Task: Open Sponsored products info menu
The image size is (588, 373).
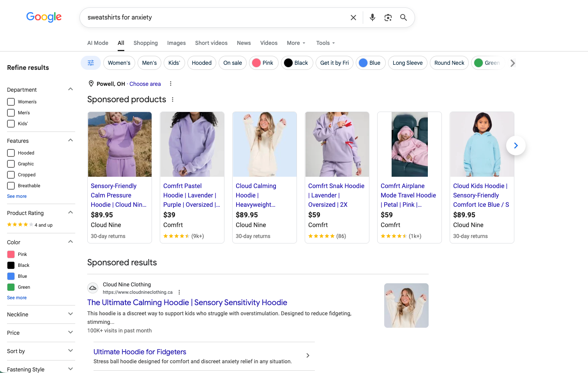Action: 173,99
